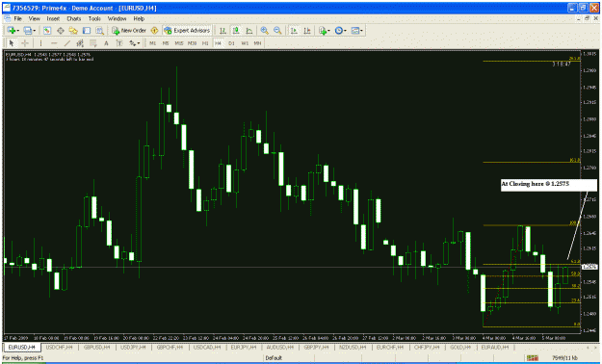Open the Window menu
The image size is (602, 364).
[118, 18]
